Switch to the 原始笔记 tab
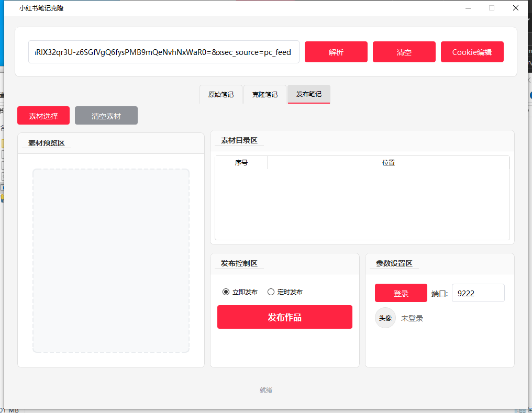The width and height of the screenshot is (532, 413). pyautogui.click(x=221, y=94)
